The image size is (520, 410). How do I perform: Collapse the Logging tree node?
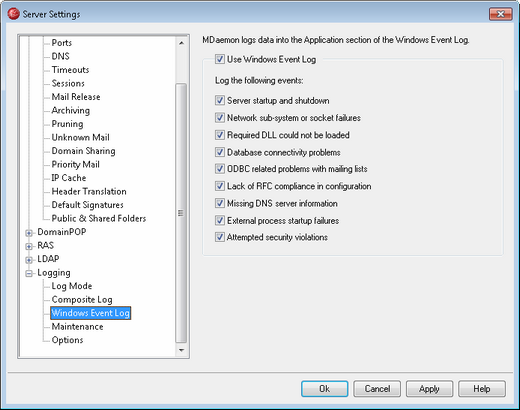29,273
